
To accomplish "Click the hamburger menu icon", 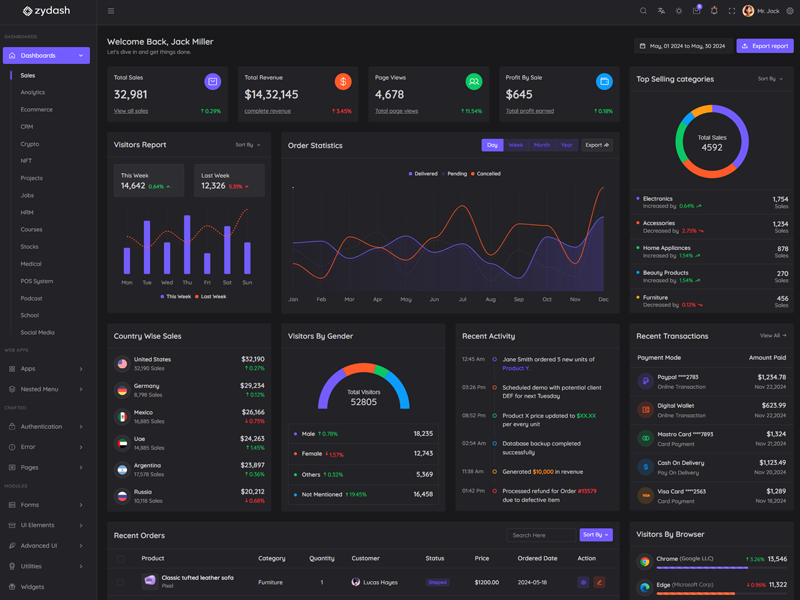I will coord(111,11).
